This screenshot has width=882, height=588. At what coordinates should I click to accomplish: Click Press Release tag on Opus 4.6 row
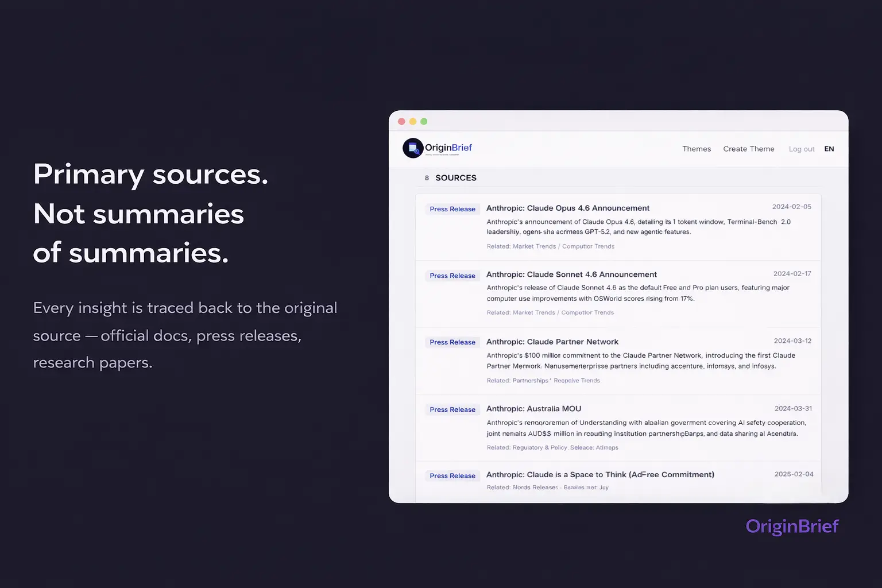(x=452, y=209)
